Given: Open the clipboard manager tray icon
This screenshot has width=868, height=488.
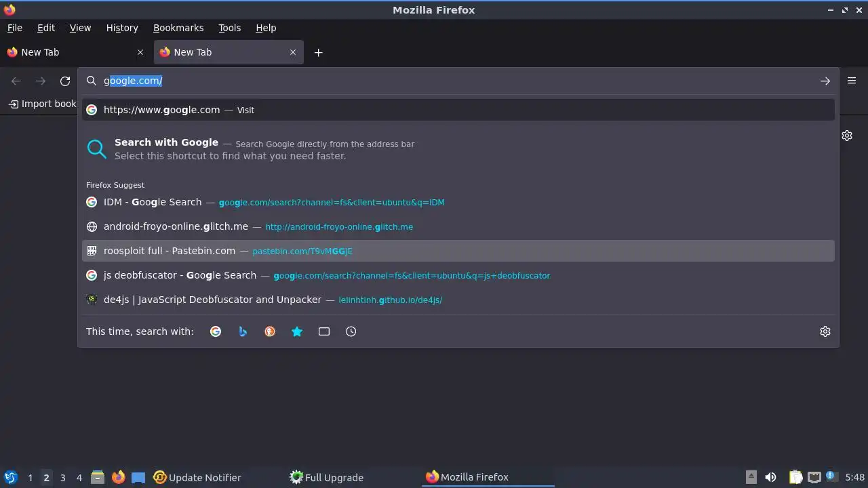Looking at the screenshot, I should click(x=796, y=477).
